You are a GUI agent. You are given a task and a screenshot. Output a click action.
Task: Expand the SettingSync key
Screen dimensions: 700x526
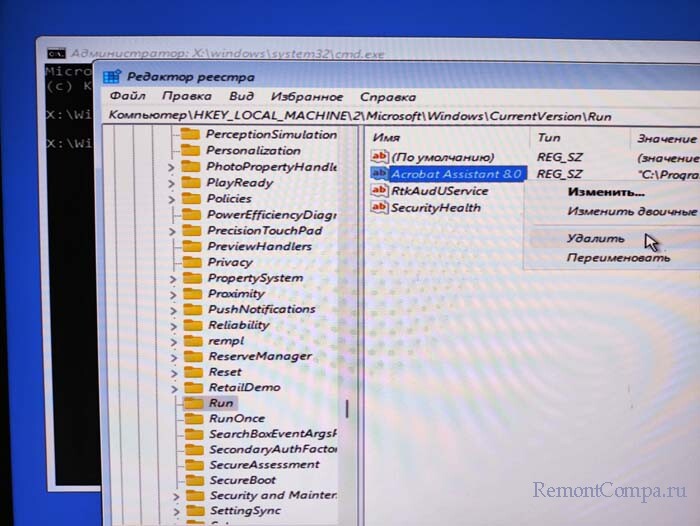pyautogui.click(x=176, y=512)
